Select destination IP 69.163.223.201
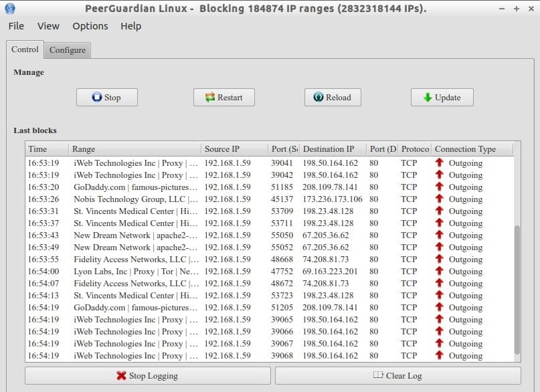The height and width of the screenshot is (392, 540). pos(330,272)
